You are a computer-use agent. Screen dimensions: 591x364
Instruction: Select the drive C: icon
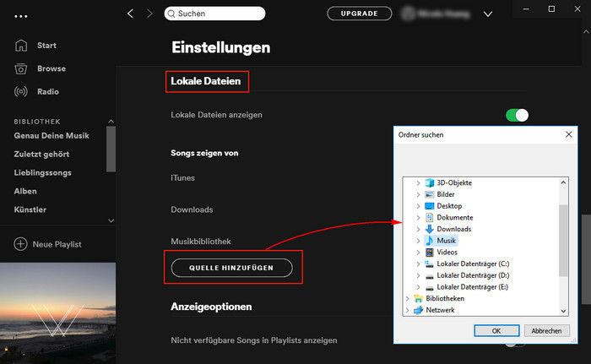429,263
